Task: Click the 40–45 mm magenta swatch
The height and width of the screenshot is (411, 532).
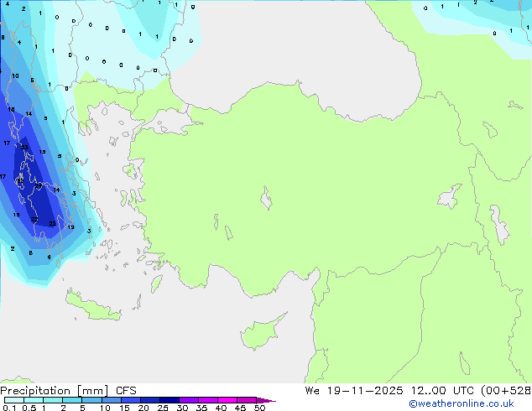Action: tap(227, 400)
